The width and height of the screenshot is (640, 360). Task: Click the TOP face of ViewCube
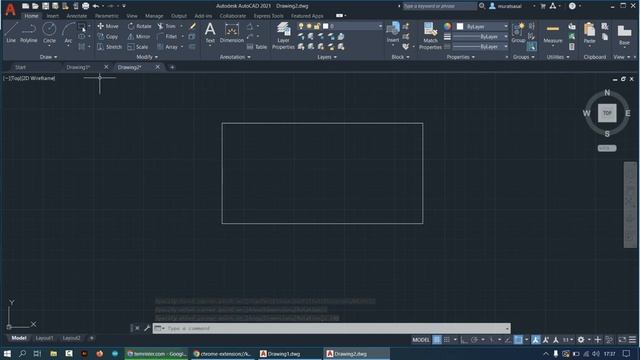[x=607, y=113]
